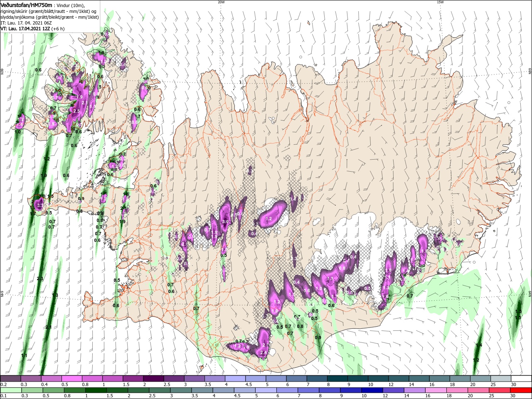Click the 20 pink swatch in the green-to-red legend
The height and width of the screenshot is (399, 532).
pyautogui.click(x=478, y=390)
